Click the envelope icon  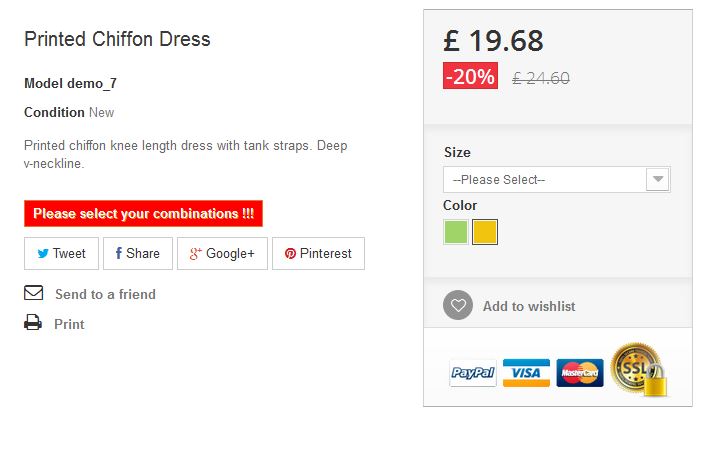(34, 294)
